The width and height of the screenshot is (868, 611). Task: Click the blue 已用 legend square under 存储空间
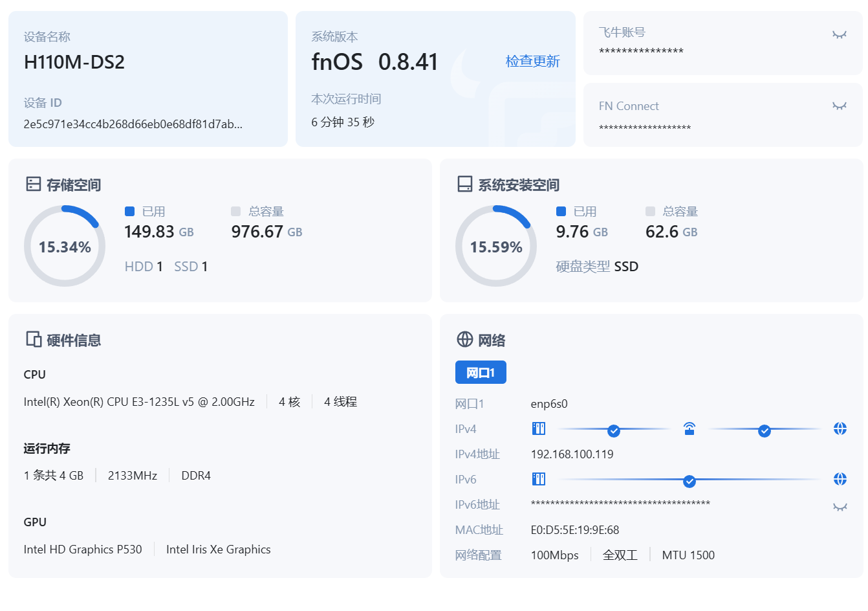[x=129, y=211]
